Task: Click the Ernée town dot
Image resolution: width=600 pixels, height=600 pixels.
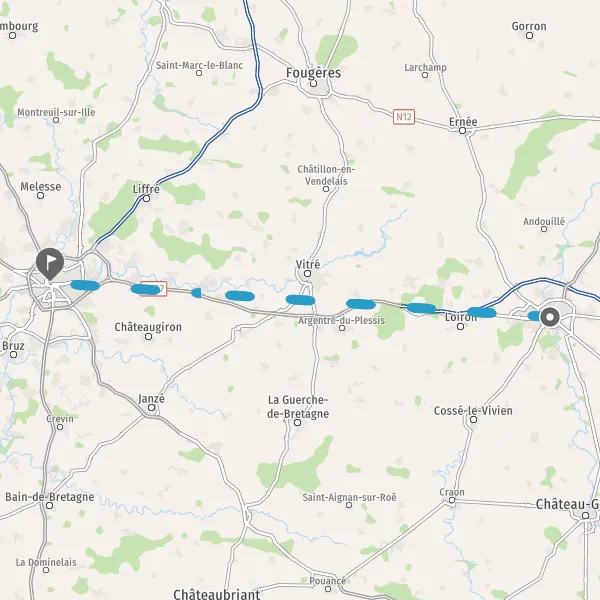Action: (x=462, y=131)
